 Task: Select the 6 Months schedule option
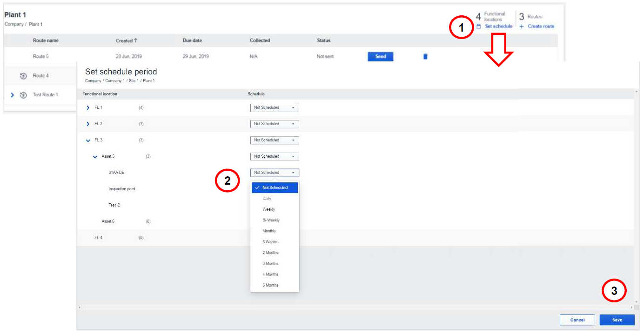(x=270, y=285)
